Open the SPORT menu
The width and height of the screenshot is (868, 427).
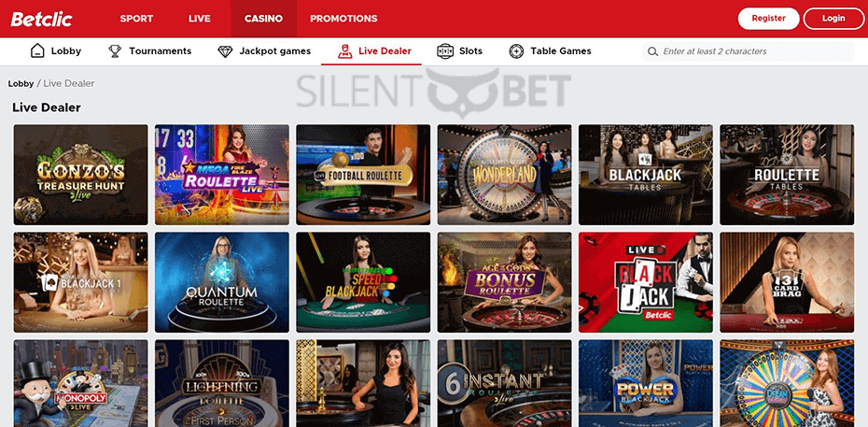[136, 19]
